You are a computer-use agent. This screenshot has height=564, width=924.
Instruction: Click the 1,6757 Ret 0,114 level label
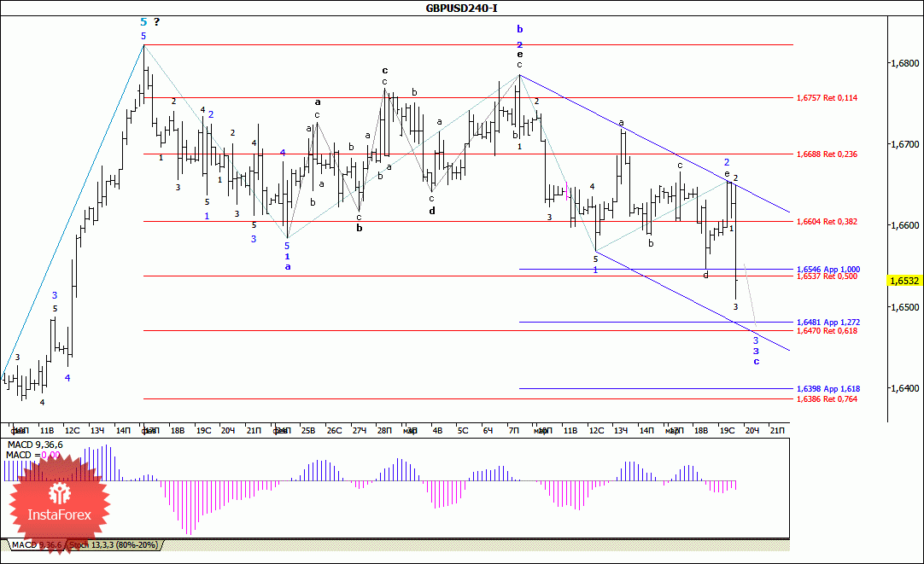(x=827, y=98)
